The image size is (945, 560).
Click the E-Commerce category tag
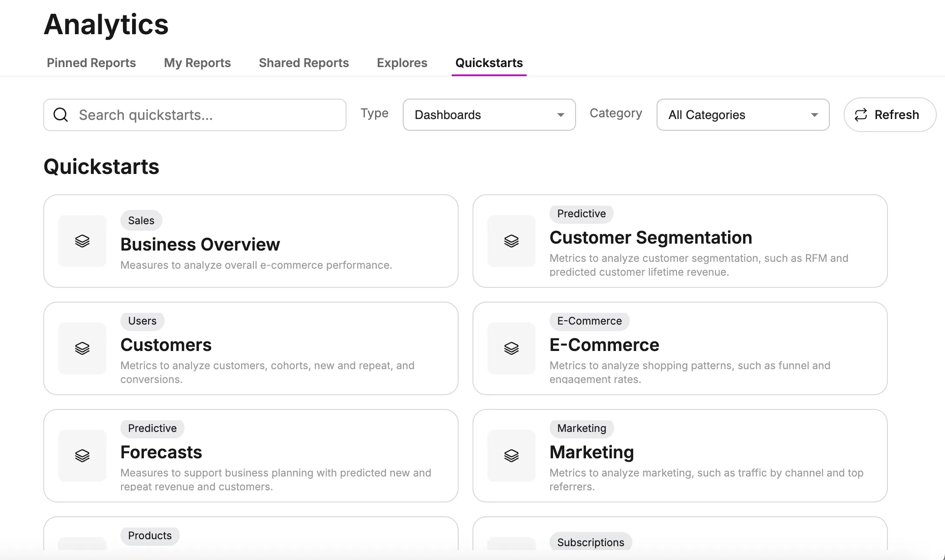pos(589,321)
